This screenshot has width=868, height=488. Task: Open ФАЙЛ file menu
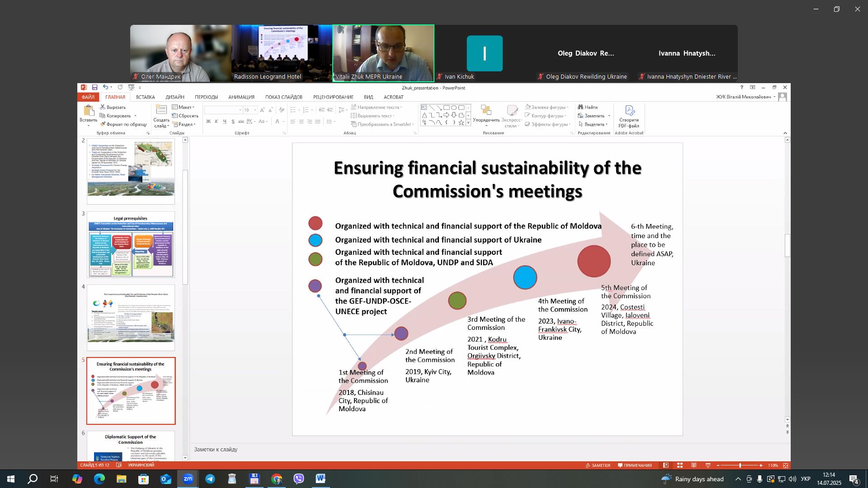point(88,97)
